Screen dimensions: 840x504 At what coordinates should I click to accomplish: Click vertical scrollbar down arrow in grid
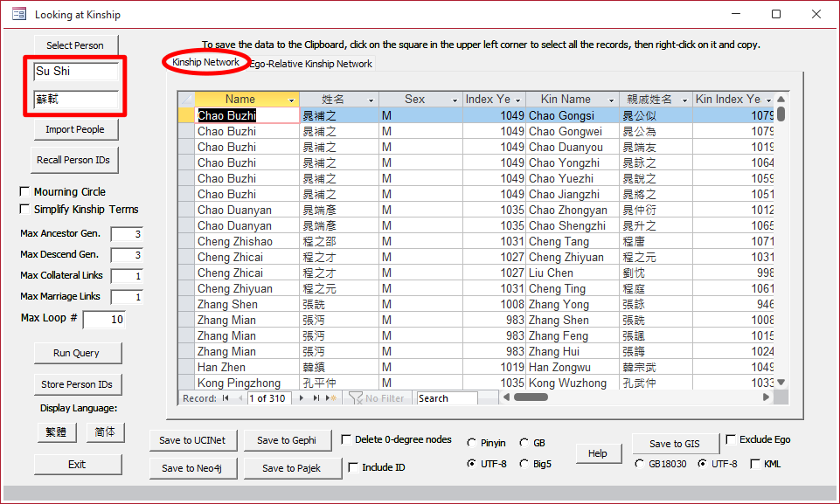(781, 383)
